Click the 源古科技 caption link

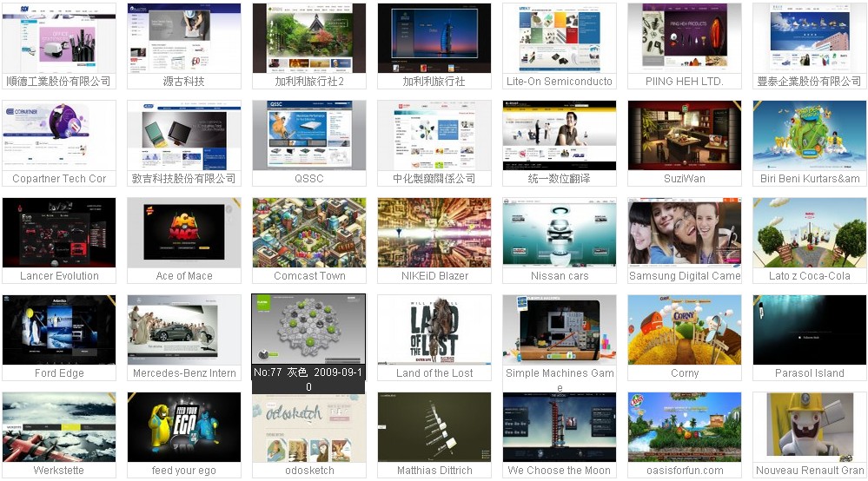[184, 82]
